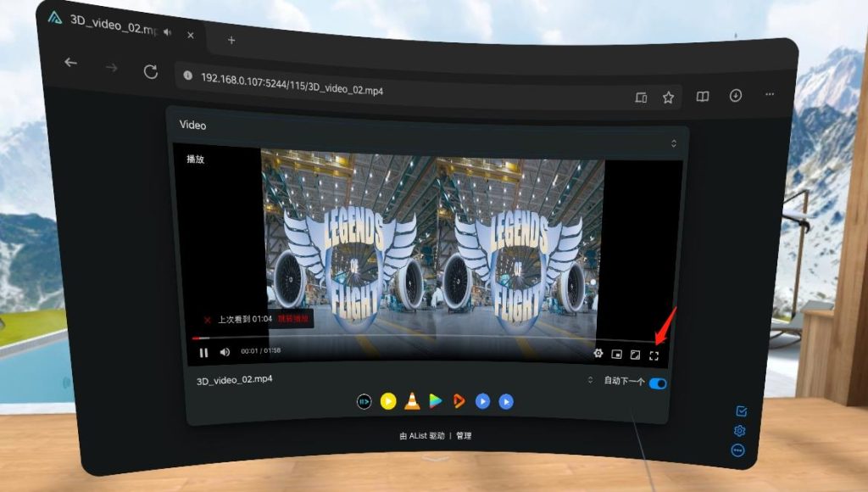Viewport: 868px width, 492px height.
Task: Toggle the AList multi-select checkbox tool
Action: pos(742,411)
